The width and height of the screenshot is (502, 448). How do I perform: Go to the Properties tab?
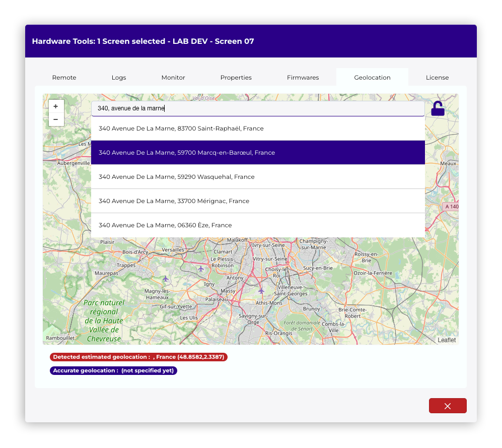(236, 78)
